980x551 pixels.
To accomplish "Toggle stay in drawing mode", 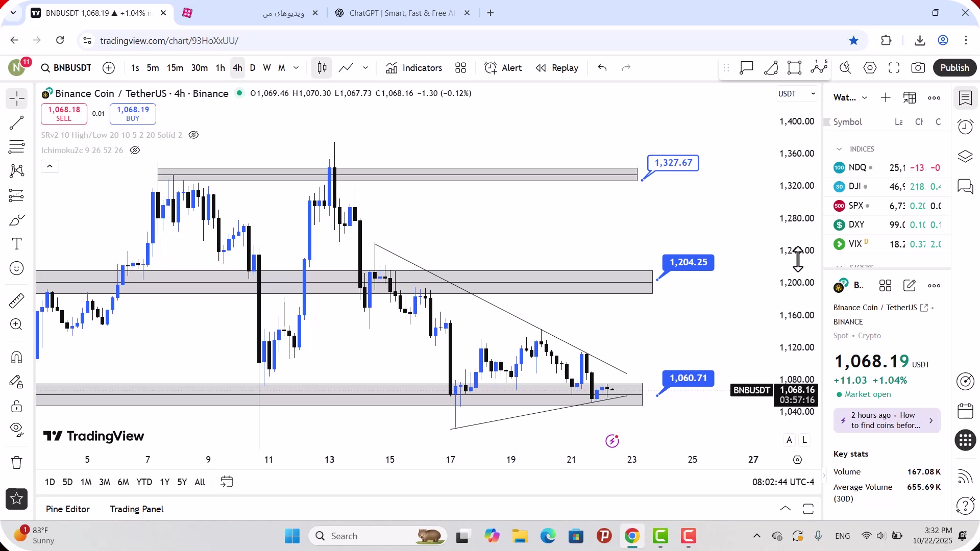I will point(17,382).
